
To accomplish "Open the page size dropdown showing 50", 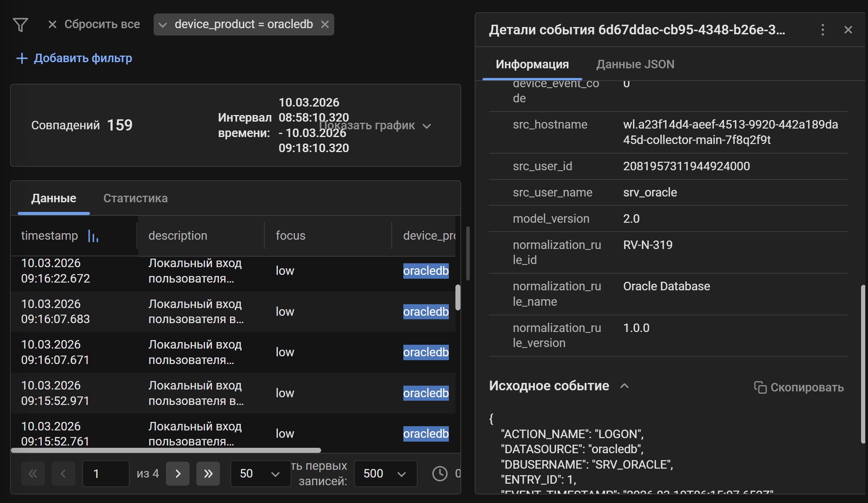I will pos(260,474).
